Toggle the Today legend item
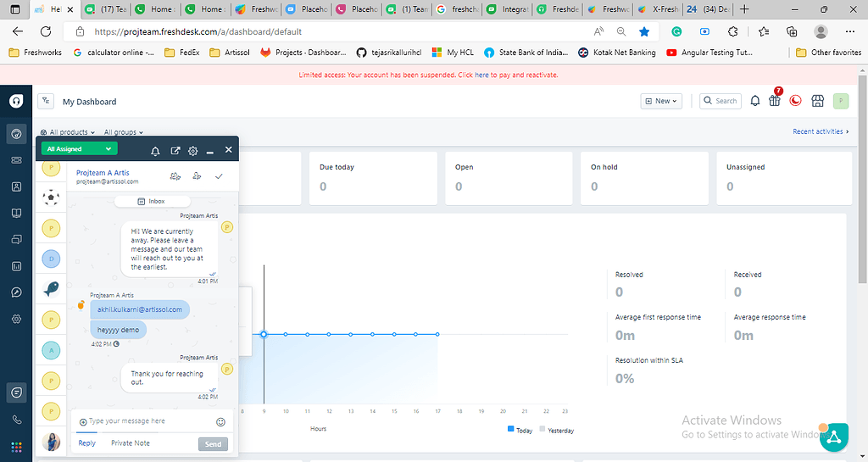868x462 pixels. [x=520, y=430]
